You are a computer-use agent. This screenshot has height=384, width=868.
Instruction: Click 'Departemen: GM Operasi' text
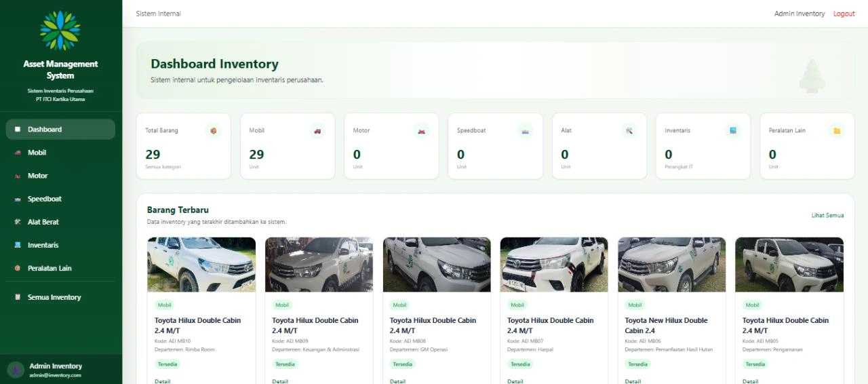[x=418, y=349]
